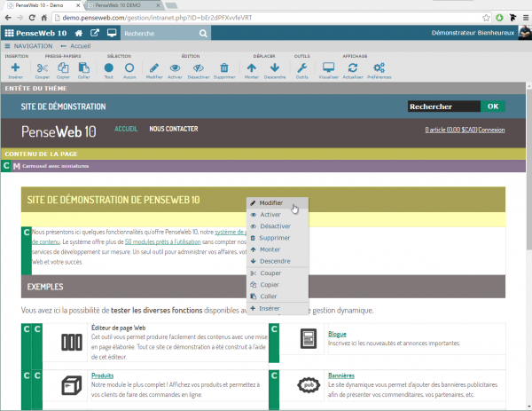Choose Descendre in the context menu

(278, 261)
